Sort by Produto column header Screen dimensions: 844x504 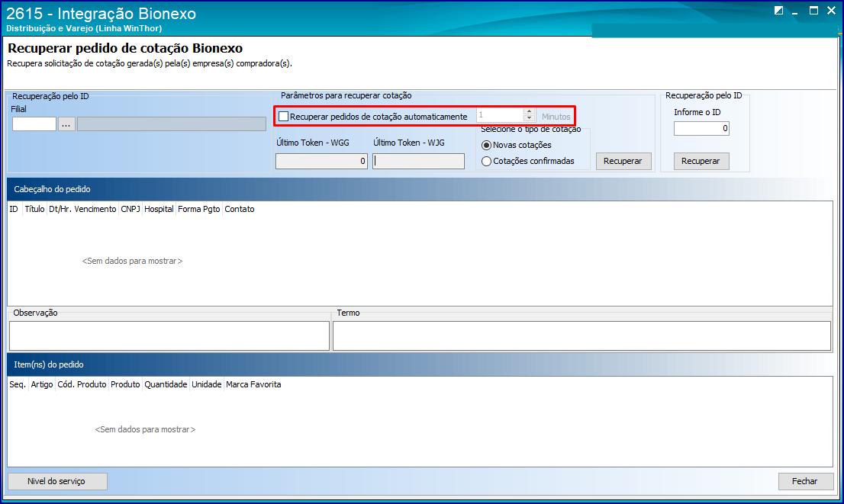pos(125,384)
